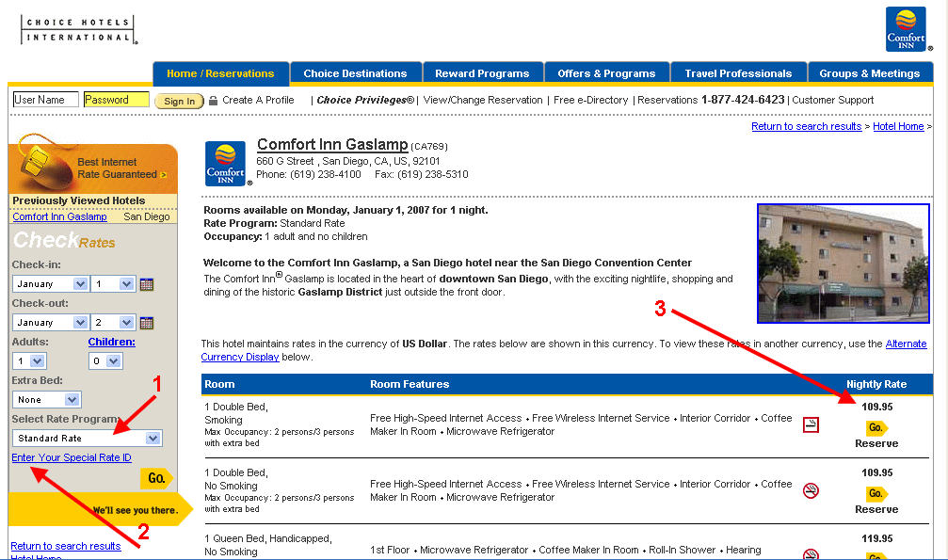Open the Select Rate Program dropdown
Viewport: 948px width, 560px height.
pos(87,439)
